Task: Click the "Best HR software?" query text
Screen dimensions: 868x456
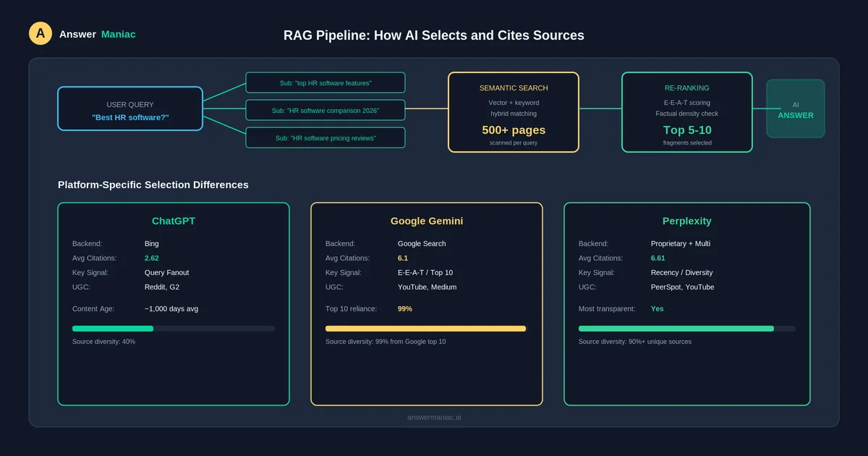Action: coord(130,117)
